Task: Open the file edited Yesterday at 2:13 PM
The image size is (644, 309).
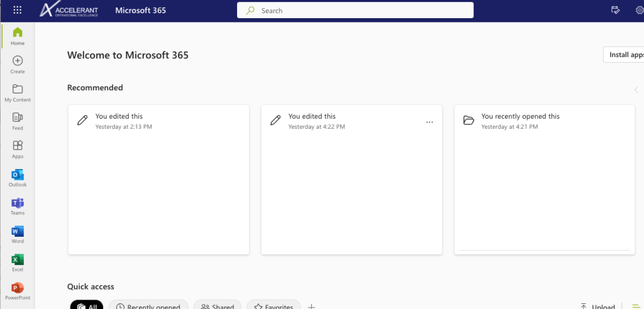Action: [x=158, y=180]
